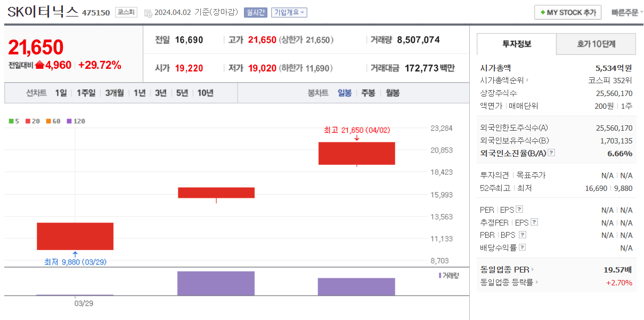Click the 외국인소진율 value 6.66%
The image size is (644, 320).
pyautogui.click(x=619, y=153)
